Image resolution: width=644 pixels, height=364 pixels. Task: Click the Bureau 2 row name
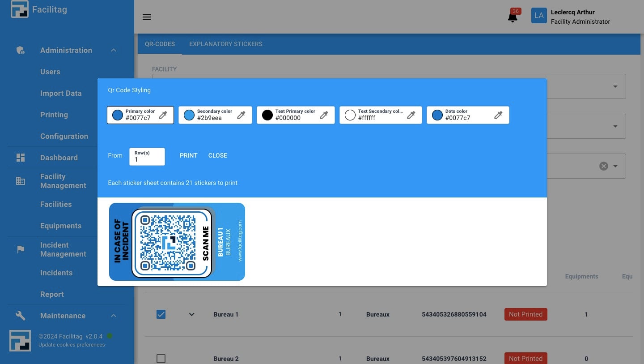tap(226, 359)
